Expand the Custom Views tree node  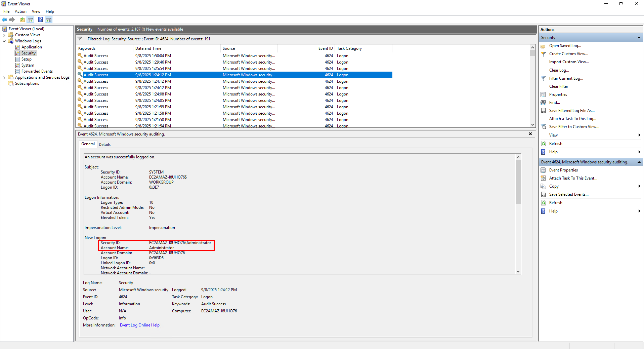tap(4, 35)
